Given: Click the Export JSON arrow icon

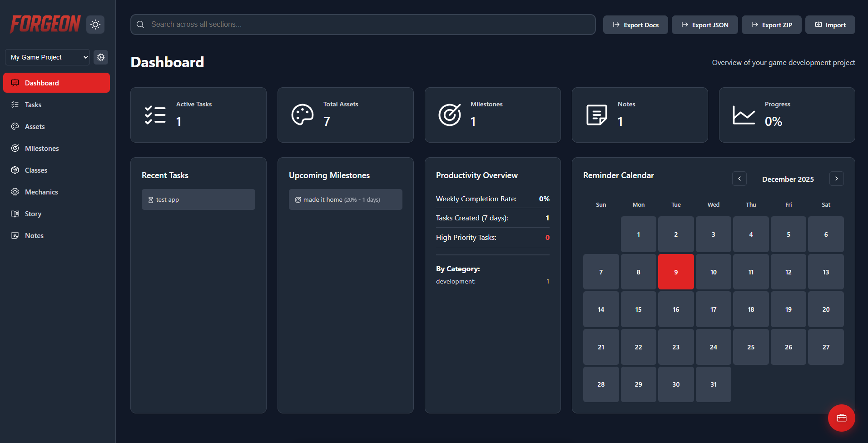Looking at the screenshot, I should pyautogui.click(x=685, y=25).
